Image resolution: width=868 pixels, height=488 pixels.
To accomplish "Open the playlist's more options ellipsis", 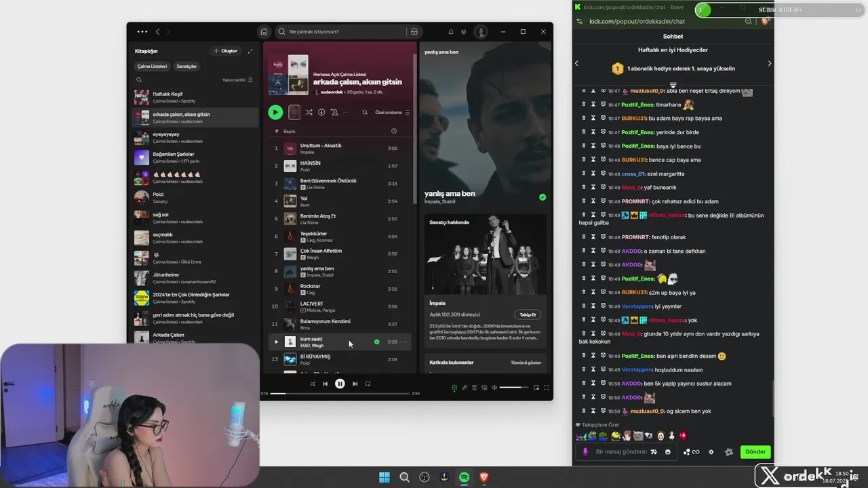I will [347, 113].
